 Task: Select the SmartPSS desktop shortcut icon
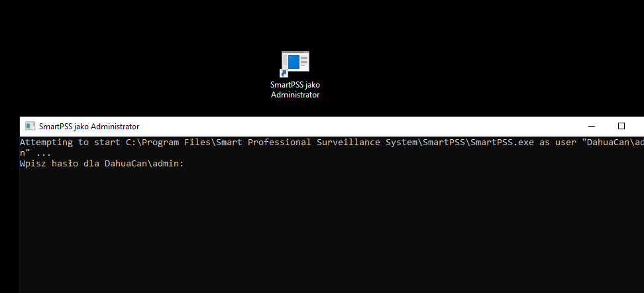[x=295, y=63]
